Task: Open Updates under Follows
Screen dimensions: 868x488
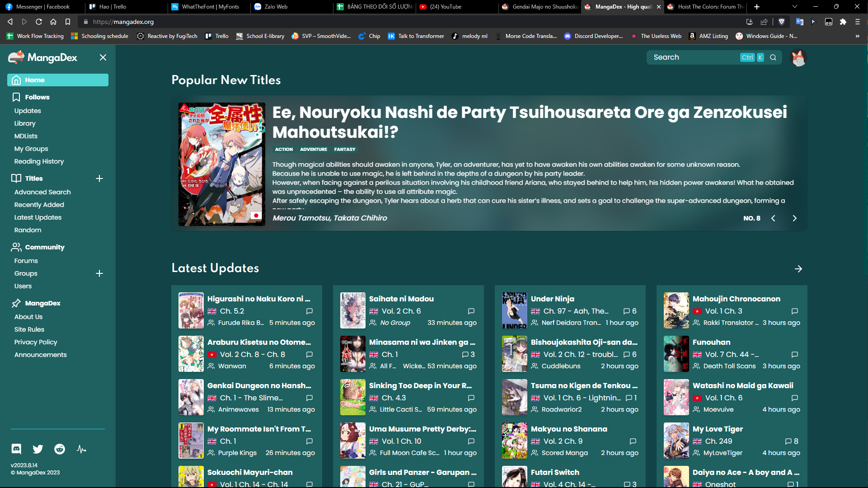Action: click(x=28, y=111)
